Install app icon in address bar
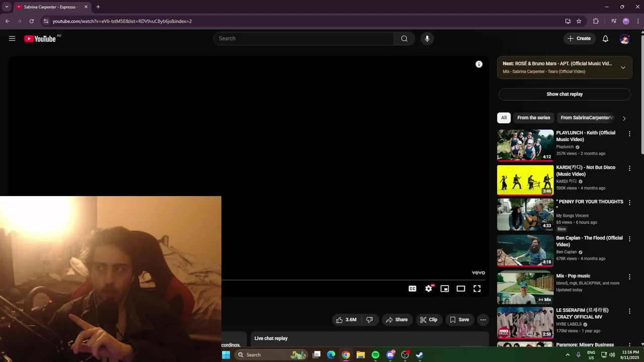Image resolution: width=644 pixels, height=362 pixels. coord(568,21)
